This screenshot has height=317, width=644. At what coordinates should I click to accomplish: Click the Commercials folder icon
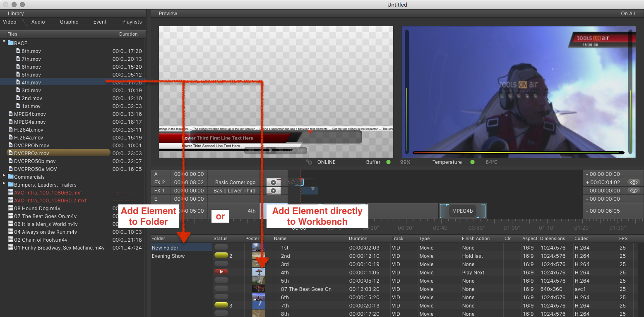(11, 177)
